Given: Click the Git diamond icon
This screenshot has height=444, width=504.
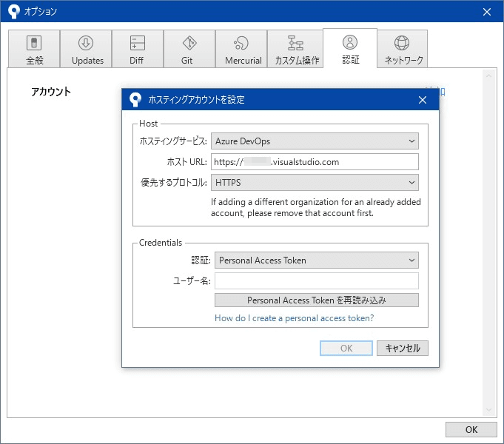Looking at the screenshot, I should pos(189,43).
